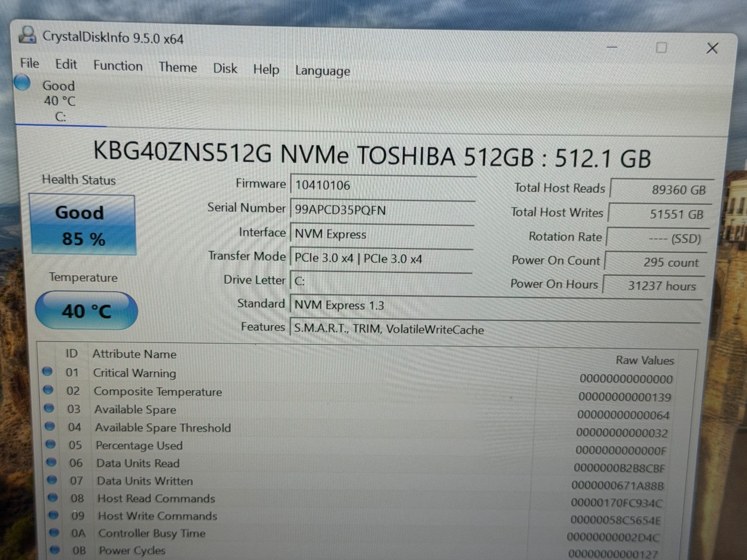Image resolution: width=747 pixels, height=560 pixels.
Task: Click the Firmware field 10410106
Action: point(383,186)
